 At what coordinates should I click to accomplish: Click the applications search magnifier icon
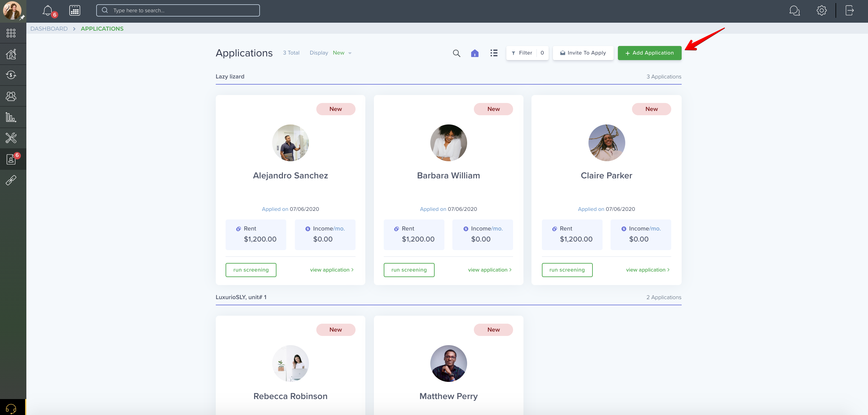[457, 53]
